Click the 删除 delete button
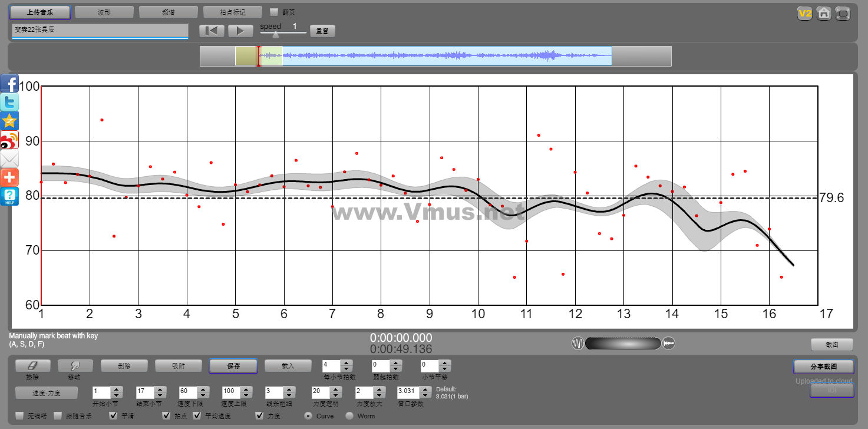Image resolution: width=868 pixels, height=429 pixels. [x=124, y=366]
